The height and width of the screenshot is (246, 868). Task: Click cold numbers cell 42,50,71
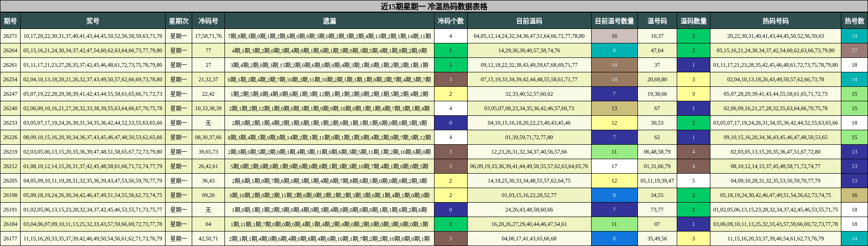pyautogui.click(x=208, y=239)
